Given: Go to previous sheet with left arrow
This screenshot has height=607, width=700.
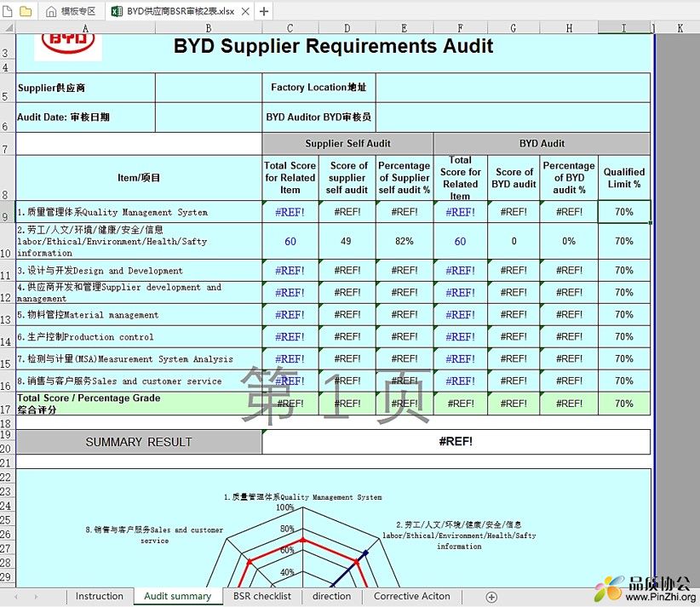Looking at the screenshot, I should (16, 597).
